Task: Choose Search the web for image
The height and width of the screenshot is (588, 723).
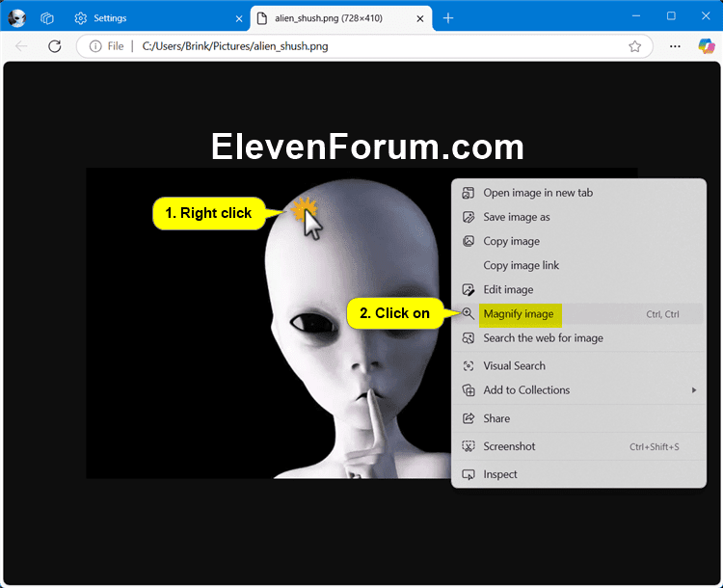Action: (x=578, y=338)
